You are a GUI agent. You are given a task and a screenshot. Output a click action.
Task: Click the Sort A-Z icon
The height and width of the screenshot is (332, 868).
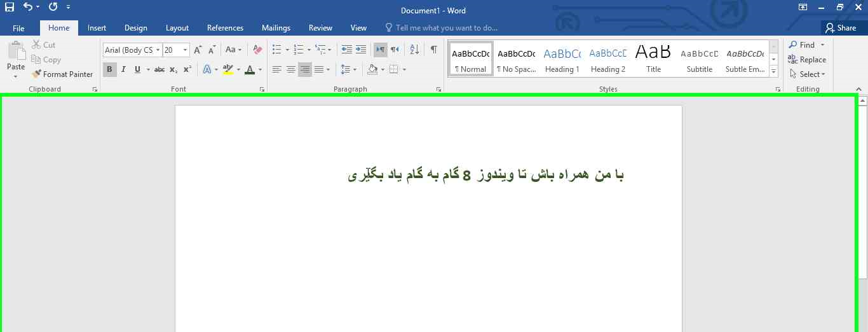pyautogui.click(x=414, y=50)
